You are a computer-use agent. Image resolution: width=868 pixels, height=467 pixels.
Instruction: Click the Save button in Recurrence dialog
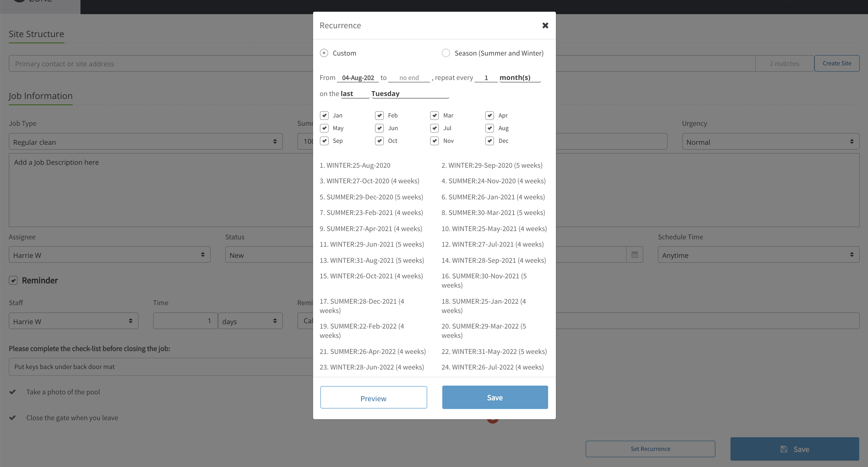click(495, 398)
